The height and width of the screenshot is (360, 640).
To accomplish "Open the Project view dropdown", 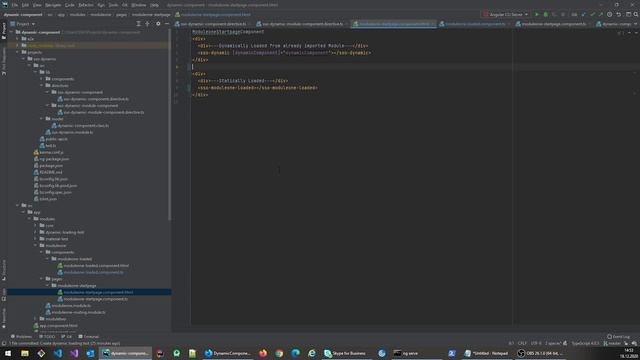I will tap(23, 24).
